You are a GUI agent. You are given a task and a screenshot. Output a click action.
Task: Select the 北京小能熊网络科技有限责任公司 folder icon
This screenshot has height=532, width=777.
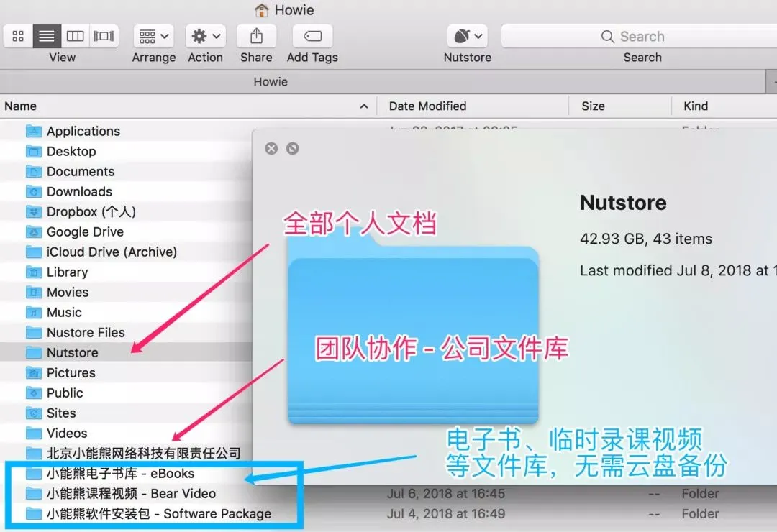click(x=34, y=453)
